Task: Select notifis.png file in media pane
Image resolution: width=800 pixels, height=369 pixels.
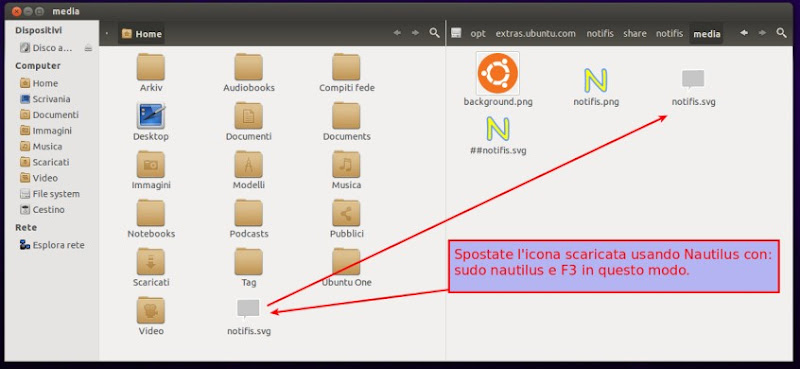Action: [596, 87]
